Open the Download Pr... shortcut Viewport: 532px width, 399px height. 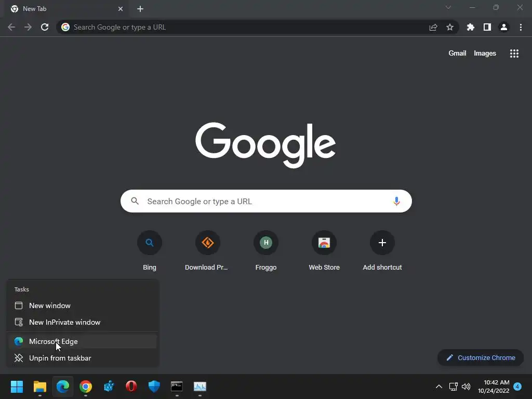(208, 251)
